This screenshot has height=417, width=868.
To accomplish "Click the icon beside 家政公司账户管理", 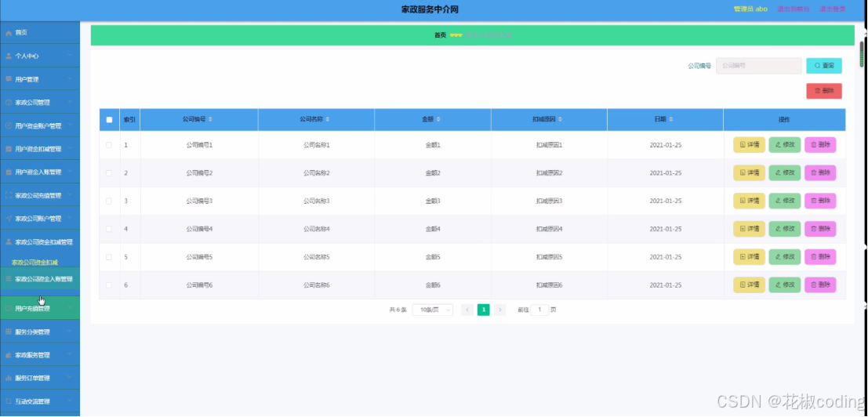I will 9,219.
